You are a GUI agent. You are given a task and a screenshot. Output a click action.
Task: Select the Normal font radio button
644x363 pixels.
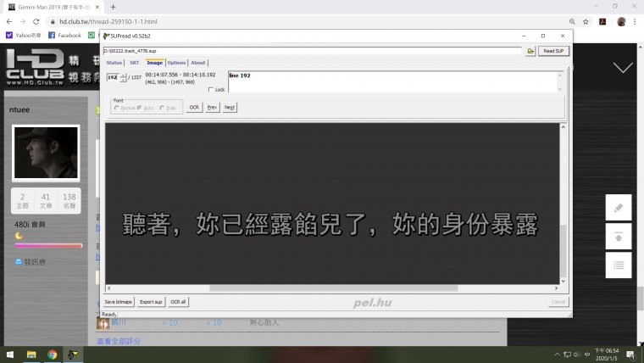click(x=117, y=108)
